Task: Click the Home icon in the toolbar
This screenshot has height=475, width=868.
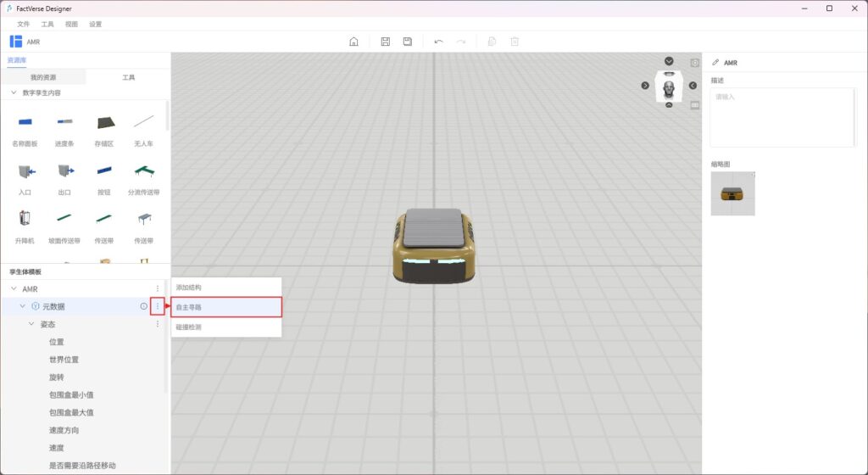Action: pyautogui.click(x=354, y=42)
